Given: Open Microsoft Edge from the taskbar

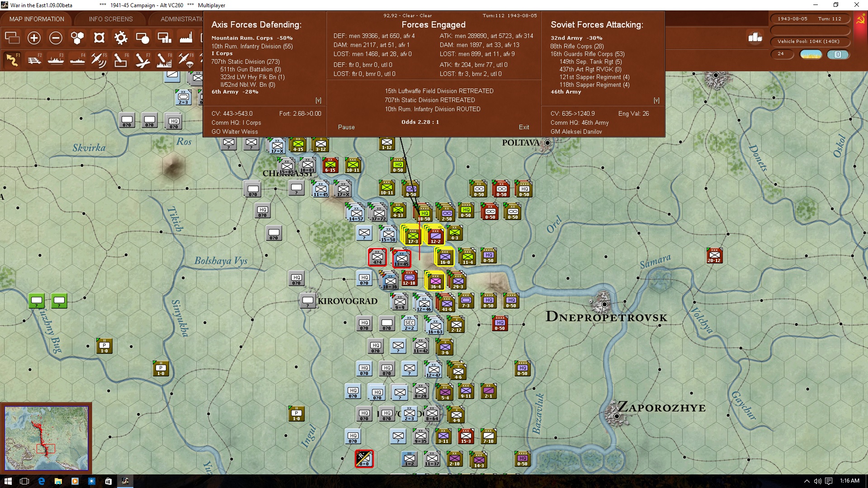Looking at the screenshot, I should click(x=42, y=481).
